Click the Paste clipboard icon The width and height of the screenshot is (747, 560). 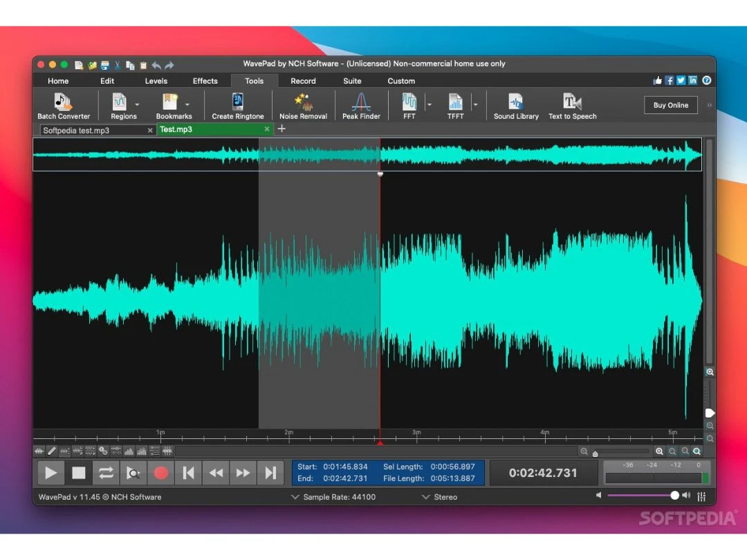143,65
